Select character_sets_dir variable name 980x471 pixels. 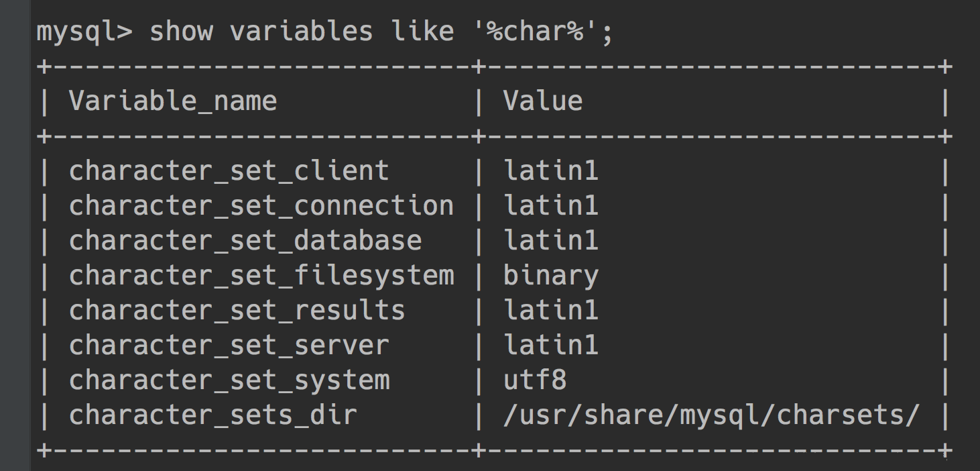click(x=213, y=415)
